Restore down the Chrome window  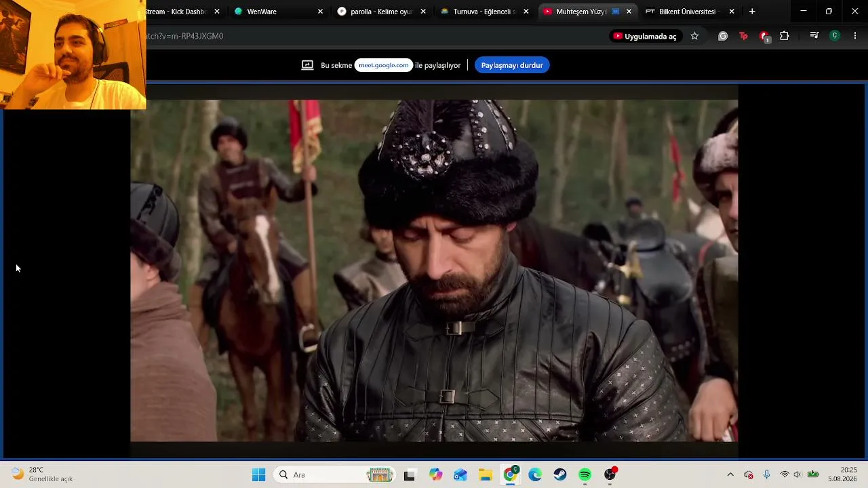[x=829, y=12]
